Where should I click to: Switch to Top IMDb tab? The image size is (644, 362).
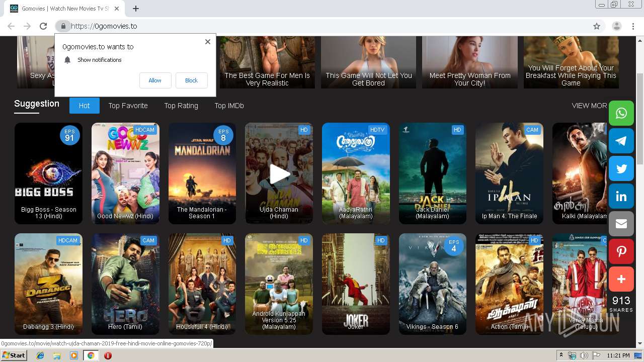click(x=229, y=106)
